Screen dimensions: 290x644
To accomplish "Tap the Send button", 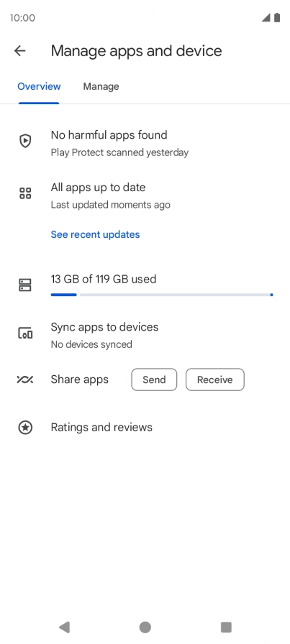I will (x=154, y=379).
